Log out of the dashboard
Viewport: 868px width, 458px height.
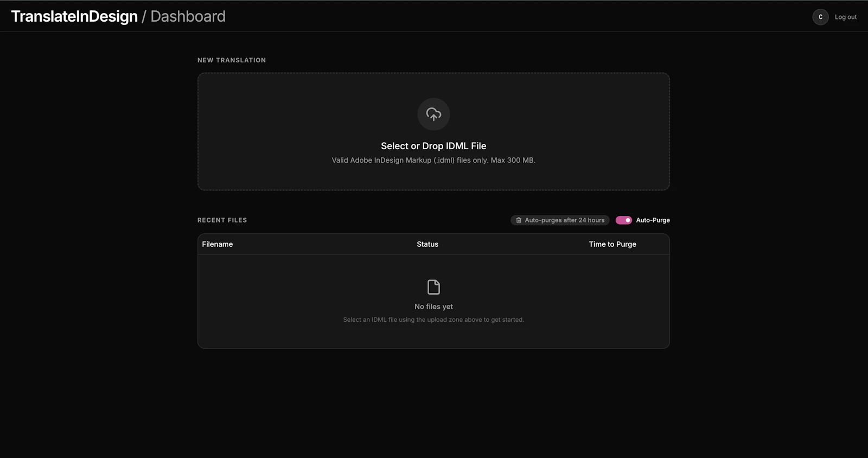[x=846, y=17]
